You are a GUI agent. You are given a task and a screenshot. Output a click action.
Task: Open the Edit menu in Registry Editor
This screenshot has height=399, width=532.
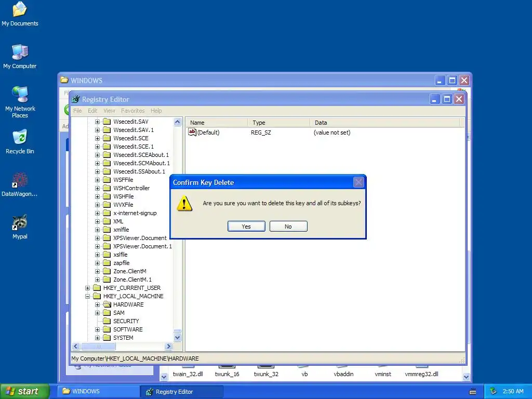92,111
